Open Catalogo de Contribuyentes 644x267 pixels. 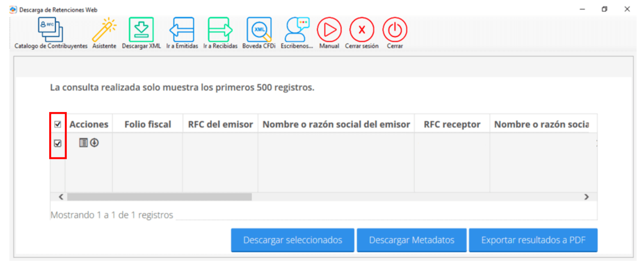coord(51,33)
